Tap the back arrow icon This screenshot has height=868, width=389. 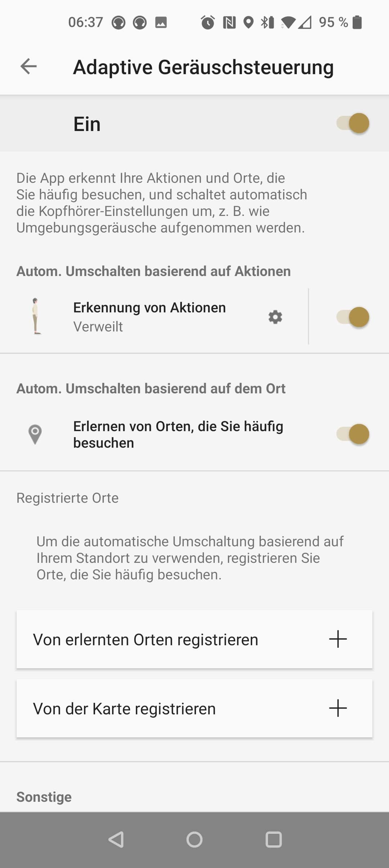[28, 67]
